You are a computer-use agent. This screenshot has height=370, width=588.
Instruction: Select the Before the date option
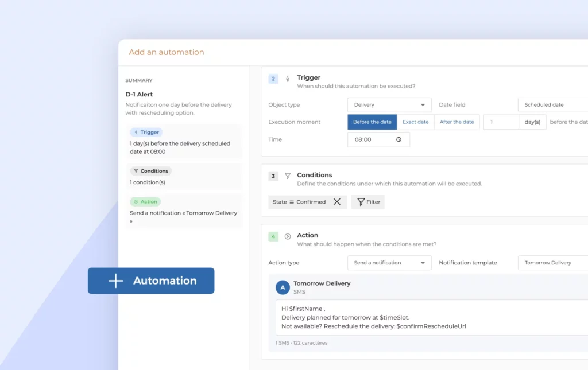pos(372,122)
